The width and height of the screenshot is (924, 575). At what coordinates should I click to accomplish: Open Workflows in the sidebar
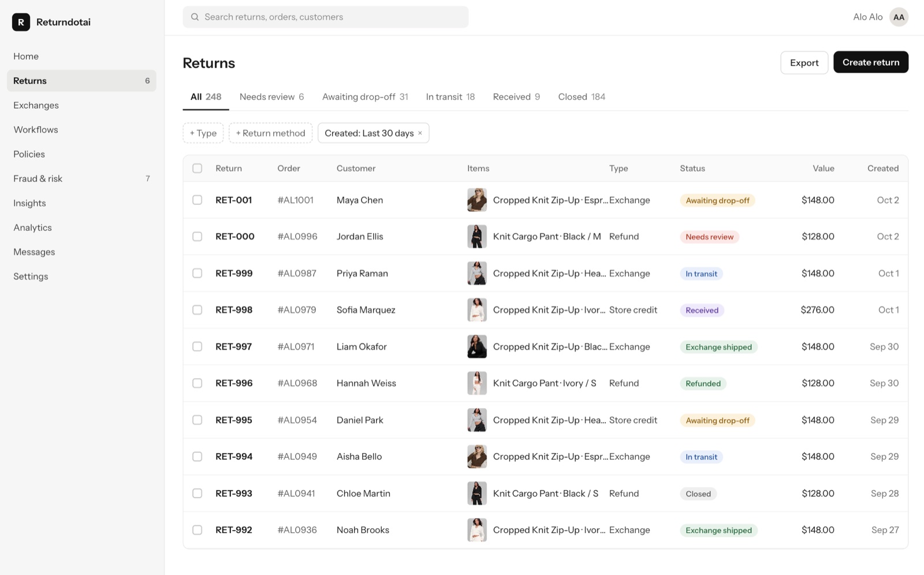(81, 130)
